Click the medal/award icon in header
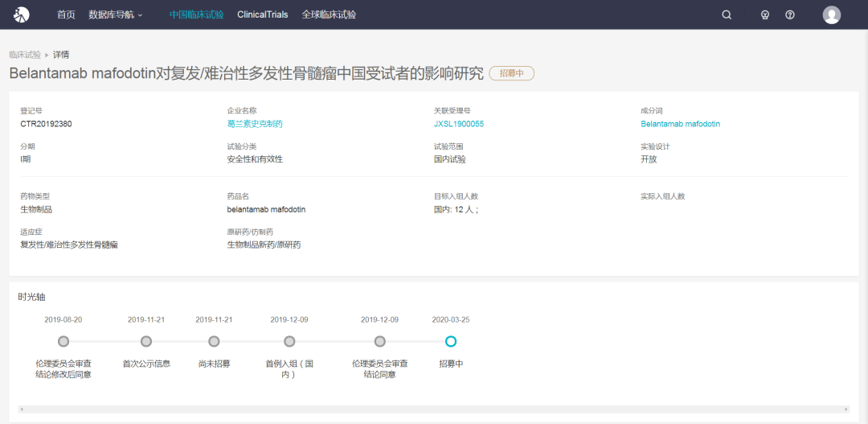 click(765, 15)
